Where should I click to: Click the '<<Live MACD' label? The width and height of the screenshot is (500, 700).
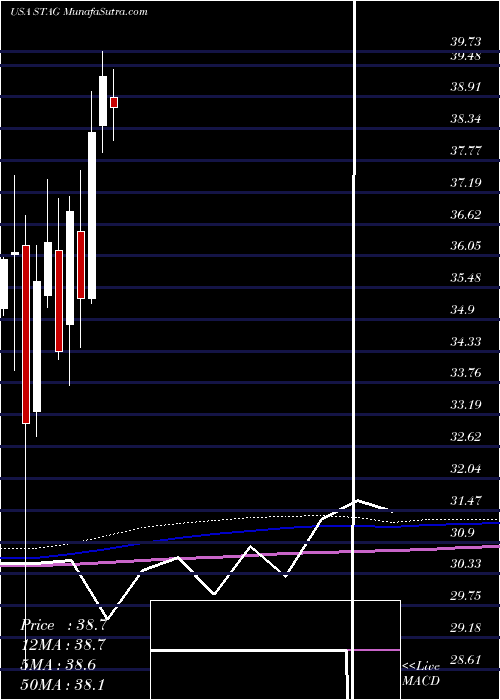tap(421, 673)
